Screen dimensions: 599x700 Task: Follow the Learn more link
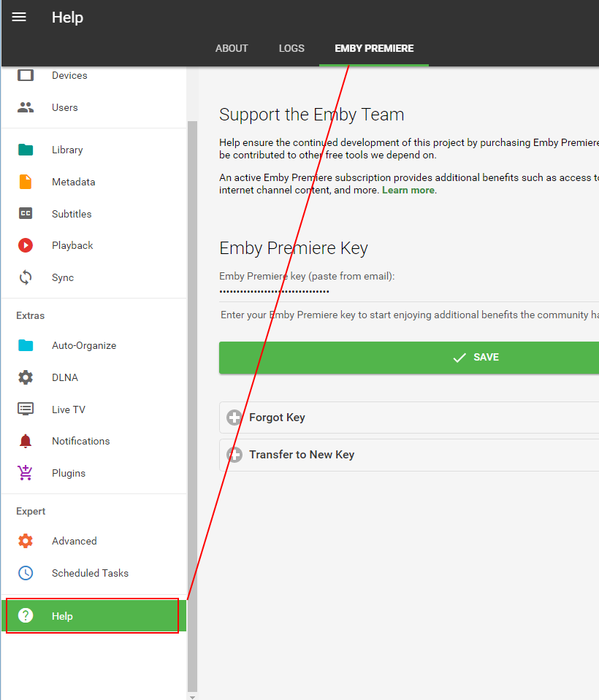pos(408,191)
